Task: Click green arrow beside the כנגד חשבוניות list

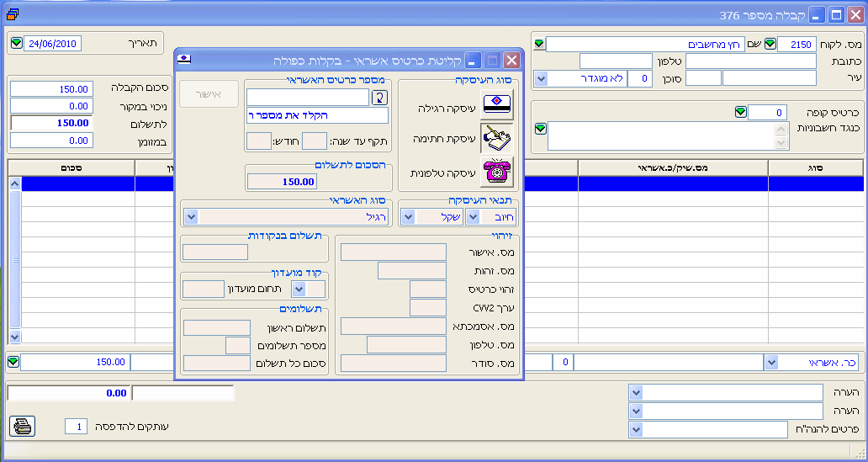Action: (x=541, y=129)
